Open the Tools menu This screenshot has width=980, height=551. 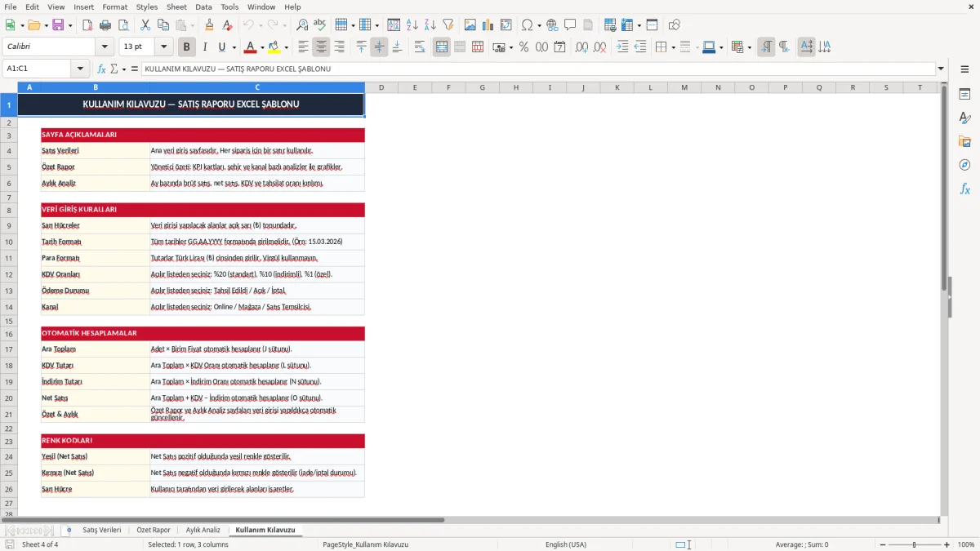229,7
